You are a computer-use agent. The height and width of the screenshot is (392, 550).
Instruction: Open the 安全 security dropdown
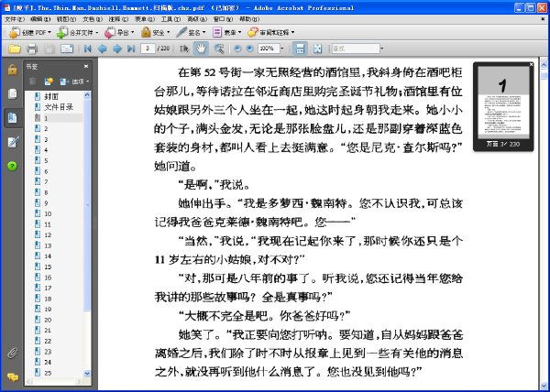pos(156,33)
